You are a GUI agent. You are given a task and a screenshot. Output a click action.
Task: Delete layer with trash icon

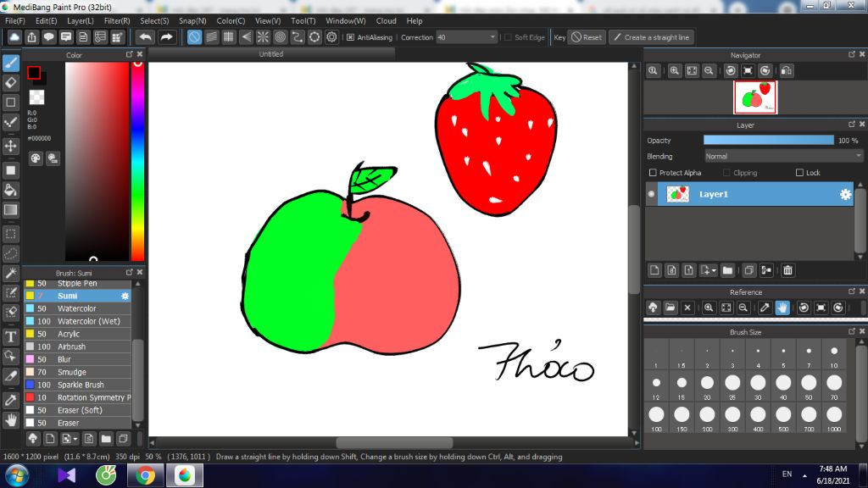coord(787,270)
